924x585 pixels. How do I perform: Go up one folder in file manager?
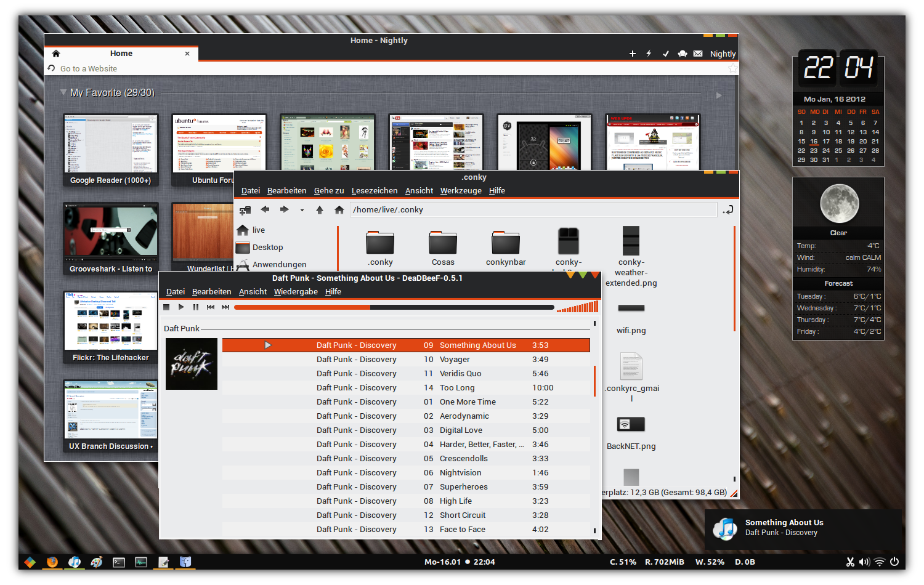coord(320,210)
